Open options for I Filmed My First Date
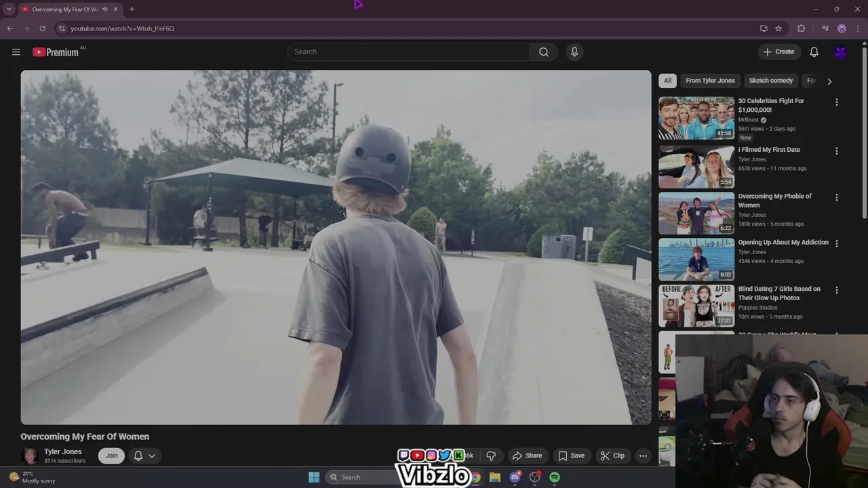Viewport: 868px width, 488px height. [836, 151]
